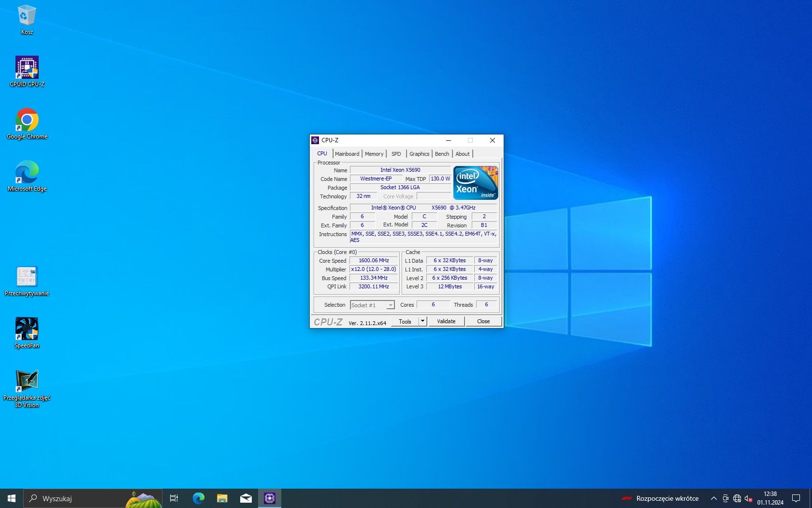Click the Cores count value field
The image size is (812, 508).
[433, 304]
